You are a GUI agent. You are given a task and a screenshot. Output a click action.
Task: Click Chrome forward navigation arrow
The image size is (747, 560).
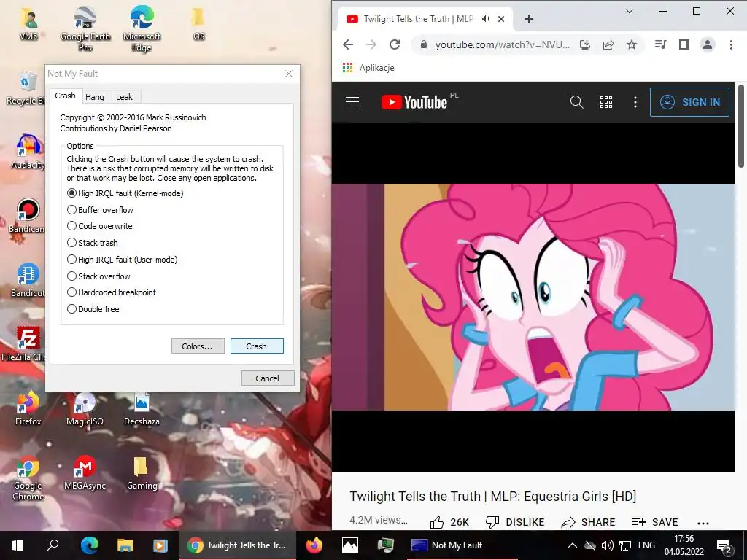[371, 44]
